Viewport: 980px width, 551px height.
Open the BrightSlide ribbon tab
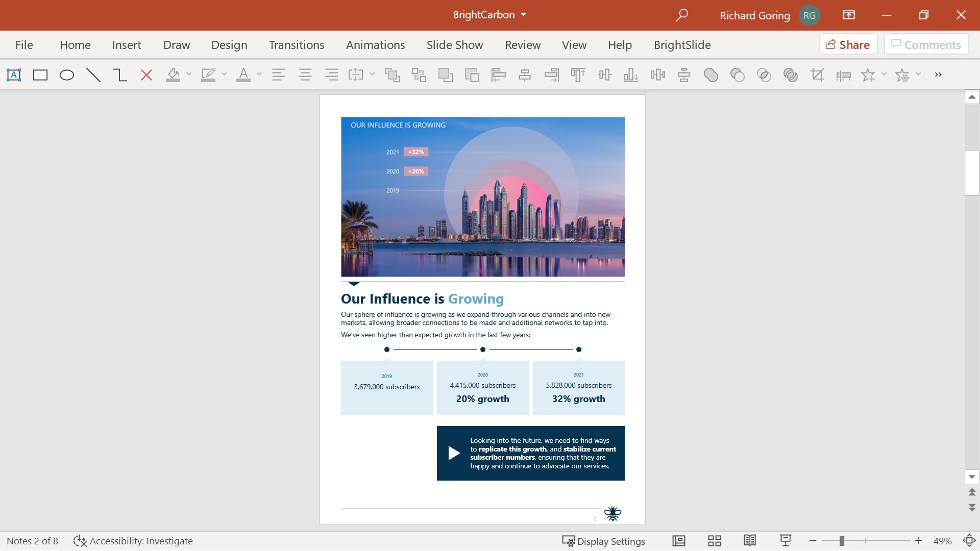[x=682, y=44]
